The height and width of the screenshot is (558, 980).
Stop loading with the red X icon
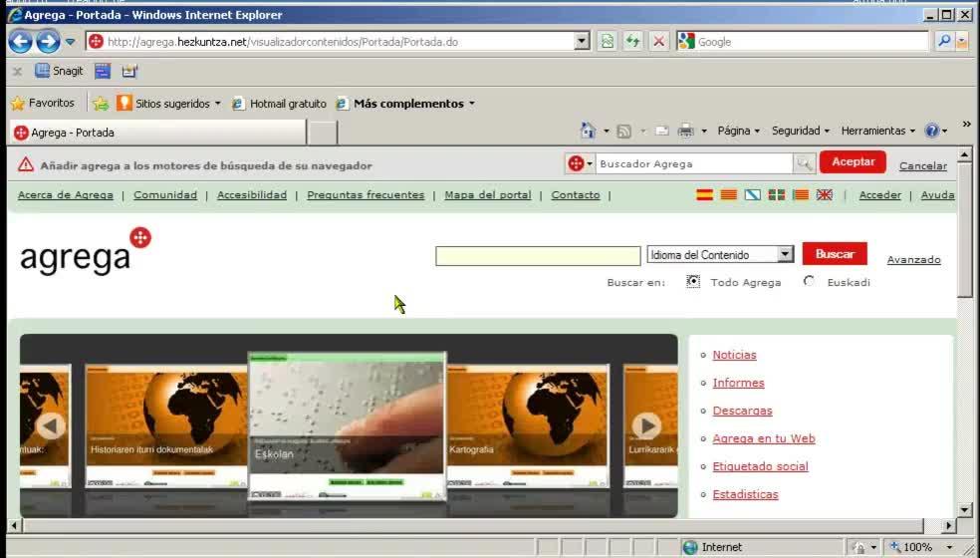click(658, 42)
